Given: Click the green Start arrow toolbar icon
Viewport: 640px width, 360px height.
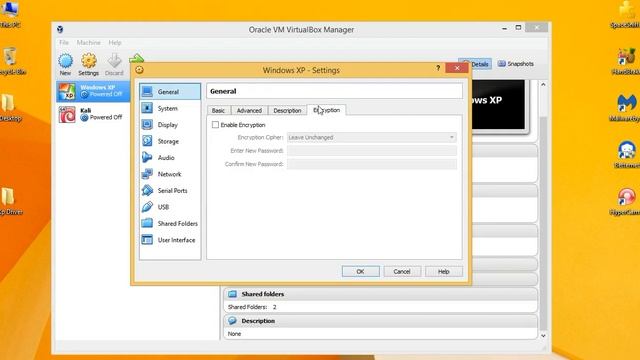Looking at the screenshot, I should (x=137, y=58).
